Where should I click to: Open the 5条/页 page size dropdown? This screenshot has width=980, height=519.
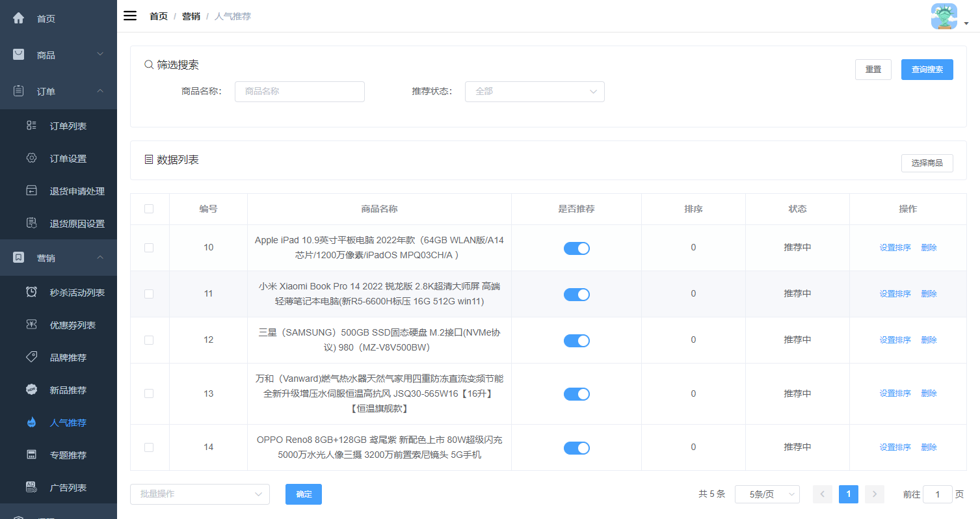pos(767,494)
